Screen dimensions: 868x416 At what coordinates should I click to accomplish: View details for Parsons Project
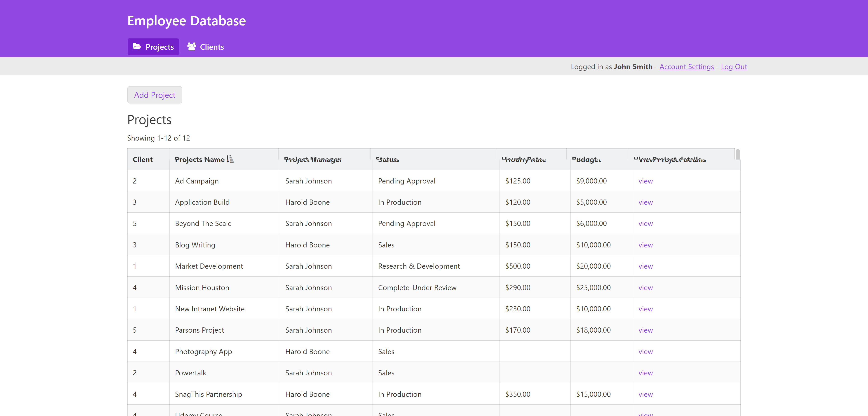[646, 330]
